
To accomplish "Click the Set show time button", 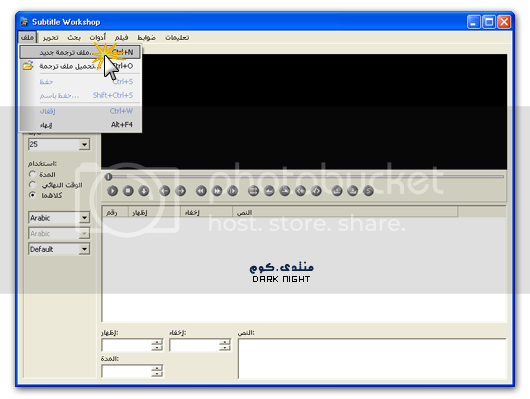I will pyautogui.click(x=269, y=191).
